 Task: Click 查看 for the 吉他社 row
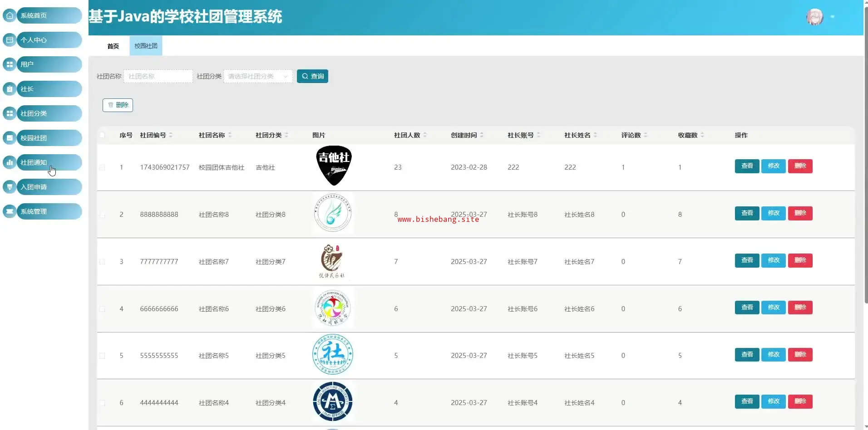(x=747, y=166)
